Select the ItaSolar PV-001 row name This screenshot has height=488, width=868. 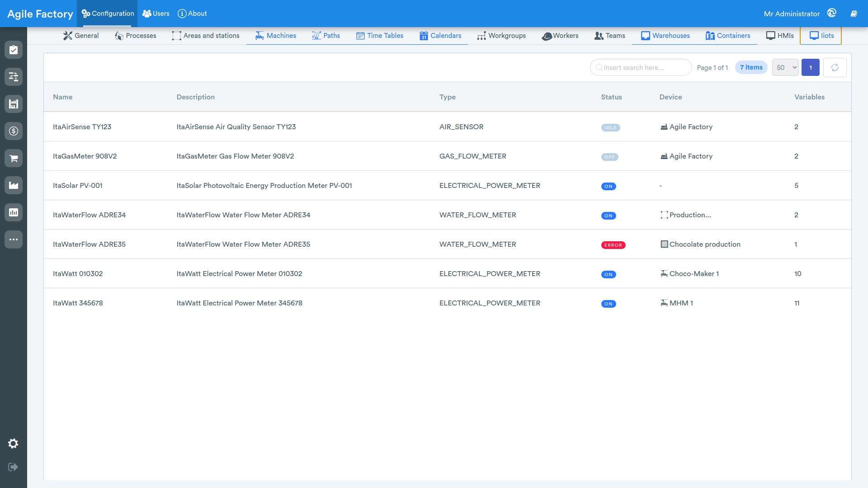coord(78,186)
